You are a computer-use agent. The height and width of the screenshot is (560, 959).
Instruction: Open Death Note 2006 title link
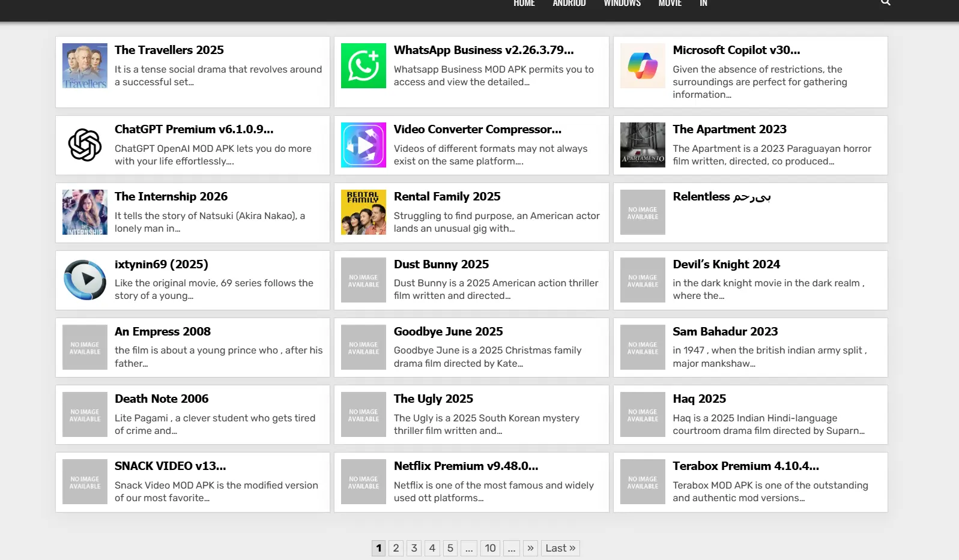(162, 399)
